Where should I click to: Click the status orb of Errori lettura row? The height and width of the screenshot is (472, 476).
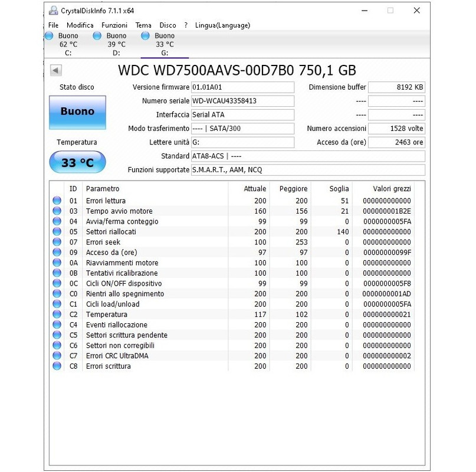[57, 201]
